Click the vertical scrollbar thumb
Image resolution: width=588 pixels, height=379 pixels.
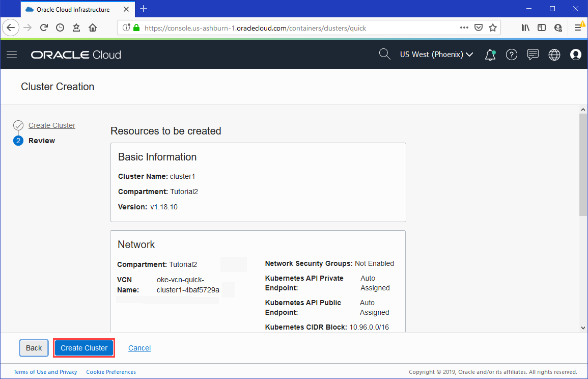coord(583,165)
